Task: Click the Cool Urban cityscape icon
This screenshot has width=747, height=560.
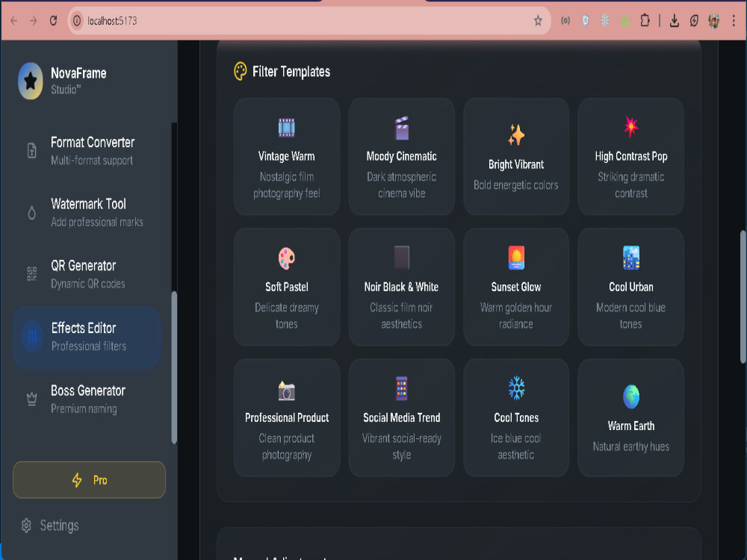Action: tap(630, 258)
